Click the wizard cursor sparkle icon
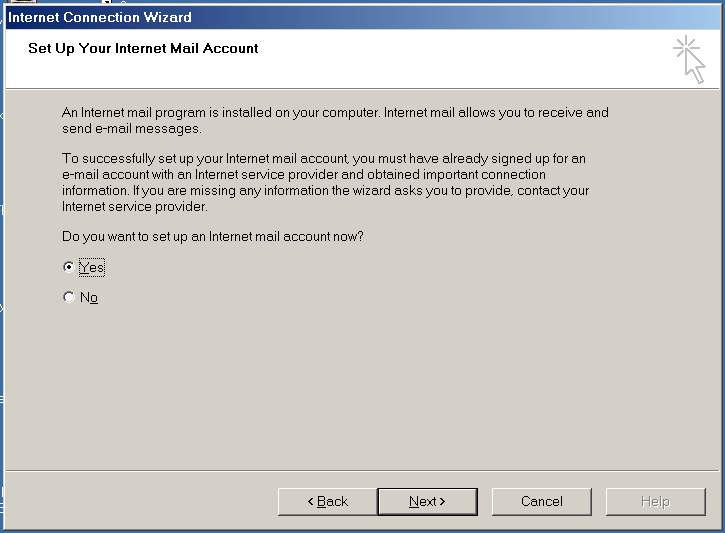This screenshot has width=725, height=533. [x=689, y=59]
